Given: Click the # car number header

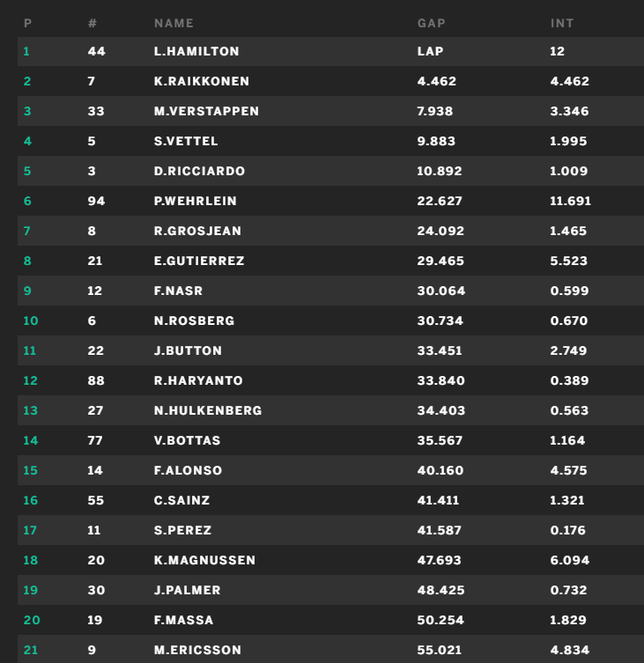Looking at the screenshot, I should click(93, 23).
